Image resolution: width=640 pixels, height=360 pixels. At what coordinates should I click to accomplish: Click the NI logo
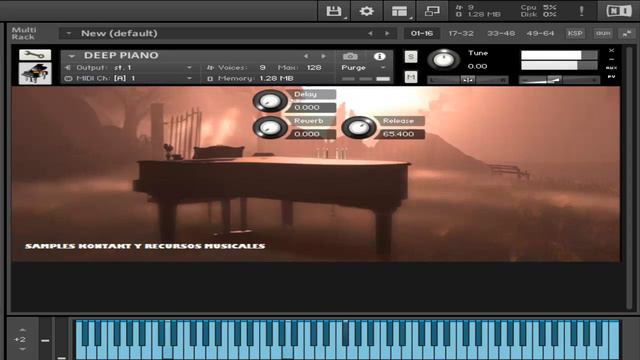tap(619, 11)
